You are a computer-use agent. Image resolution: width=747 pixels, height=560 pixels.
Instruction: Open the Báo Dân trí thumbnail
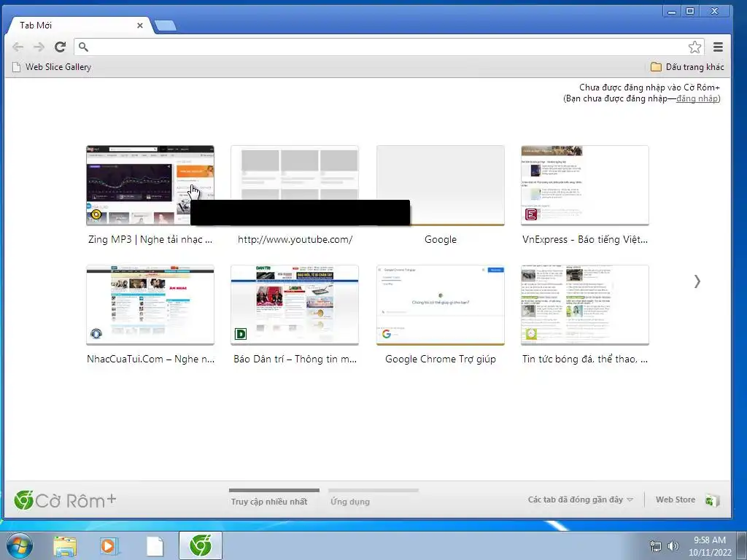[x=295, y=305]
